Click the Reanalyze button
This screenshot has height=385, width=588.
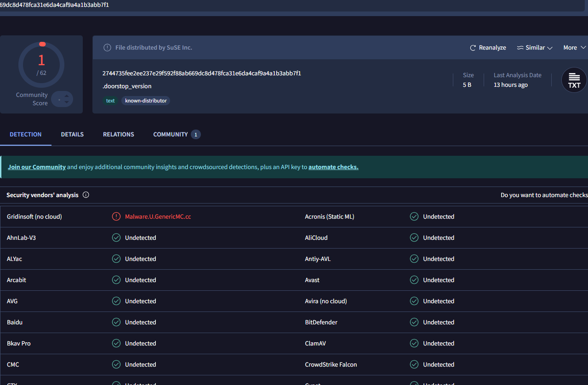click(488, 48)
